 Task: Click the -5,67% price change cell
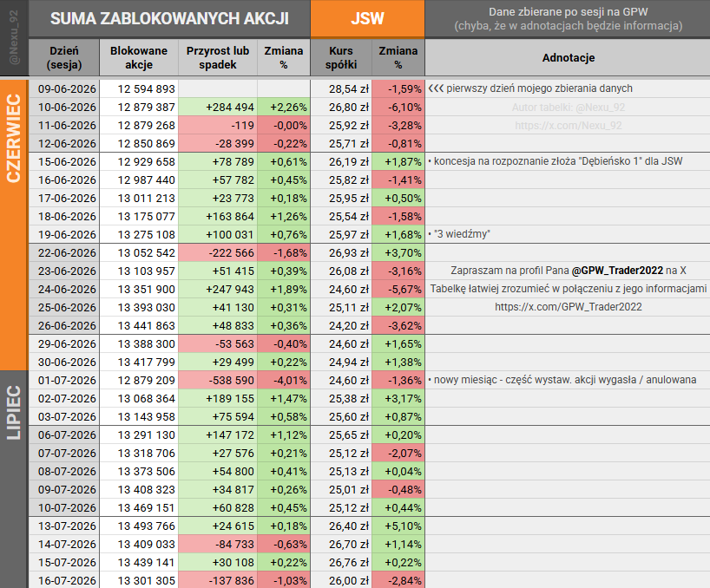[398, 289]
